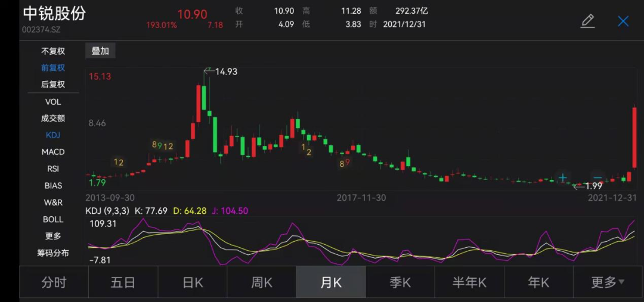Show the MACD indicator
Screen dimensions: 644x302
pyautogui.click(x=53, y=152)
